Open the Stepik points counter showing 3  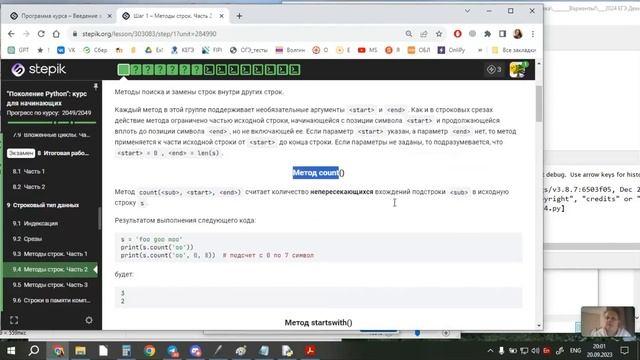(x=494, y=69)
